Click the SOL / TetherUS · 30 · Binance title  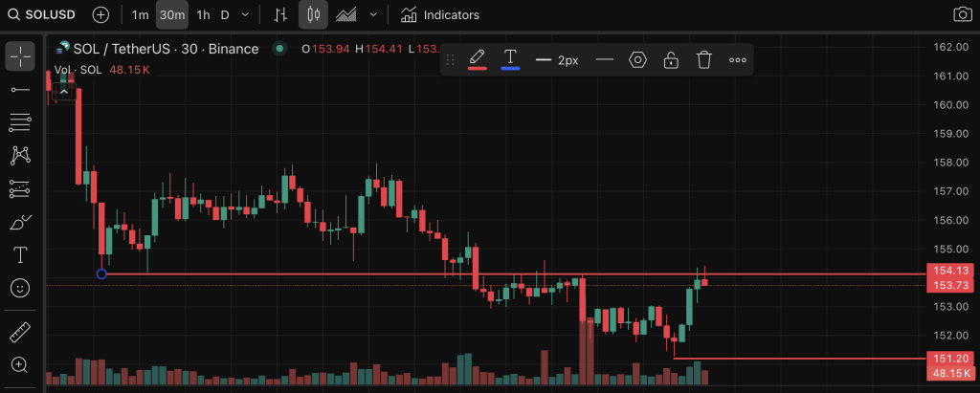tap(166, 49)
